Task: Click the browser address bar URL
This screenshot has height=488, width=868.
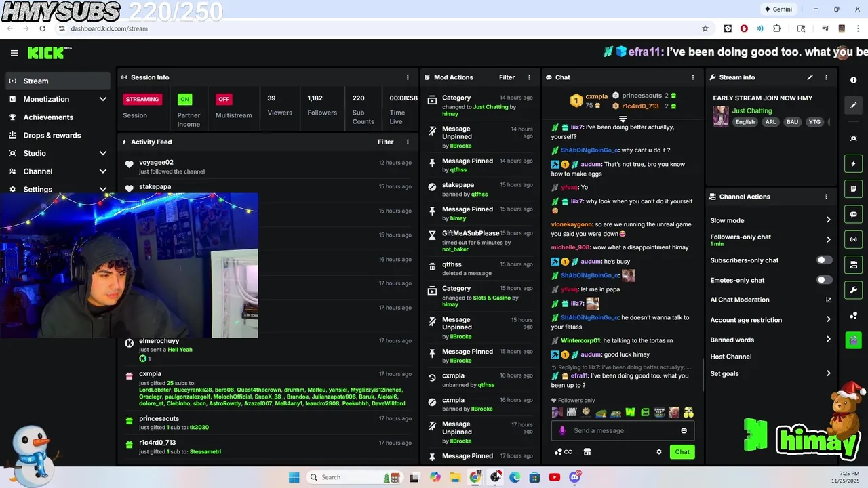Action: click(x=108, y=28)
